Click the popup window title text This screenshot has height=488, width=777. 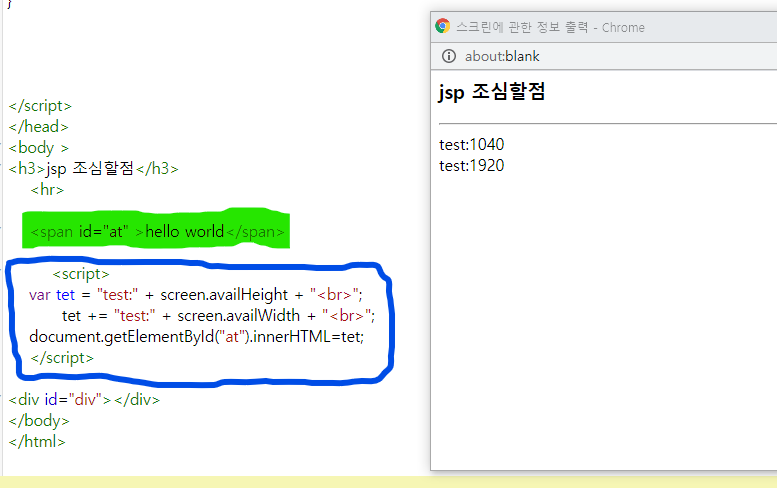click(x=550, y=27)
